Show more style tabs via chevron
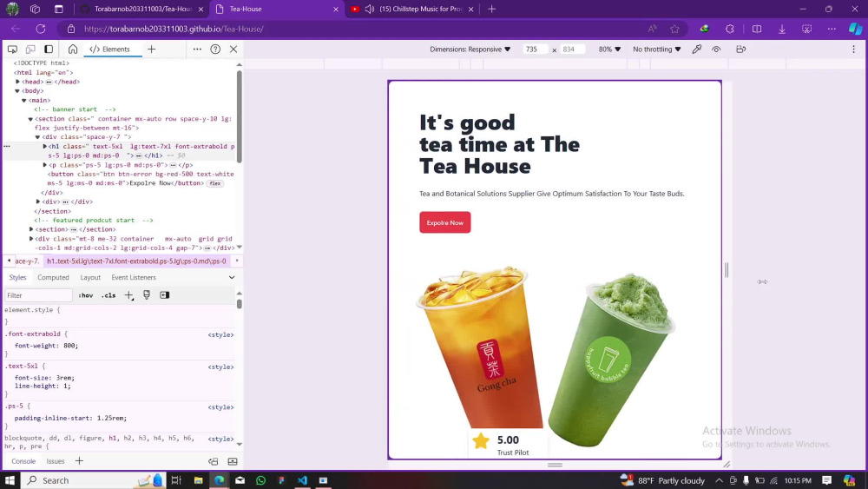 point(232,277)
